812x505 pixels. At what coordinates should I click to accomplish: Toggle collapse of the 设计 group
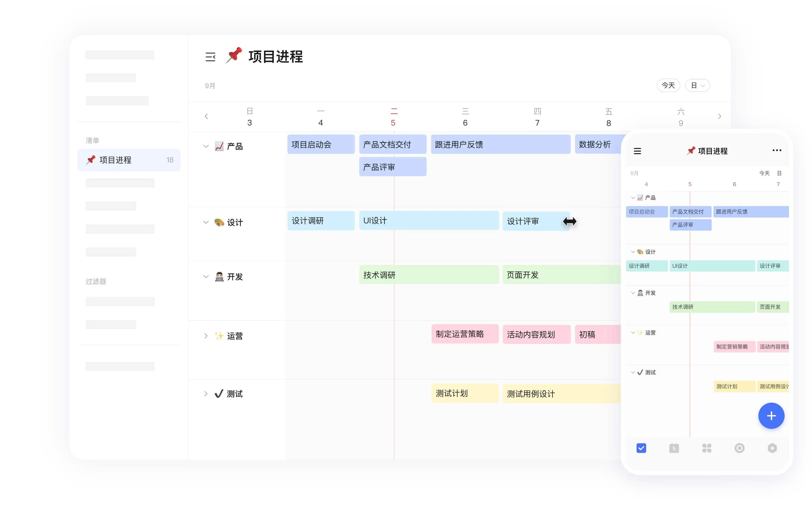coord(206,222)
